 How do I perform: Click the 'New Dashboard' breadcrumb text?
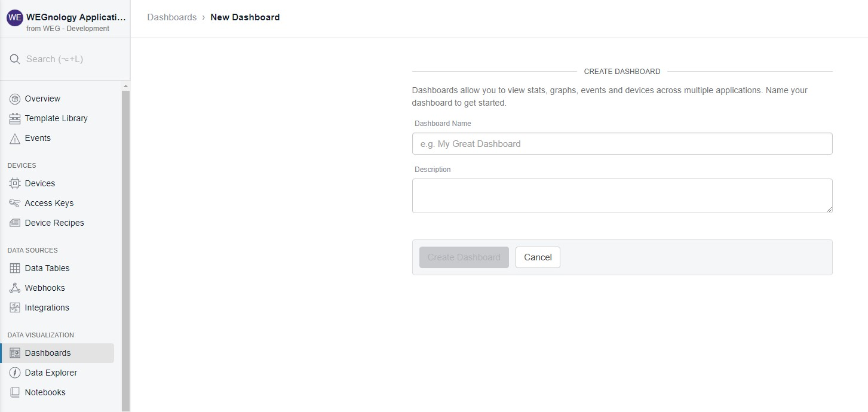(x=245, y=17)
